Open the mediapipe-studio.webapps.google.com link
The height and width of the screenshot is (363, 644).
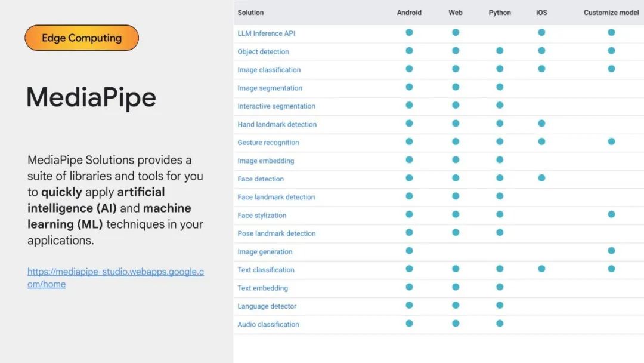[x=115, y=272]
